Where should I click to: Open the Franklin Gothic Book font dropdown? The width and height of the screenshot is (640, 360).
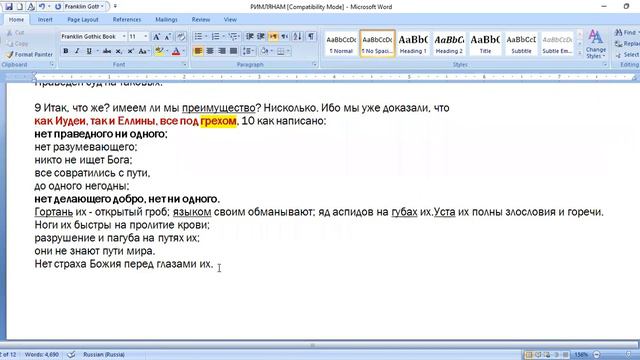[124, 37]
